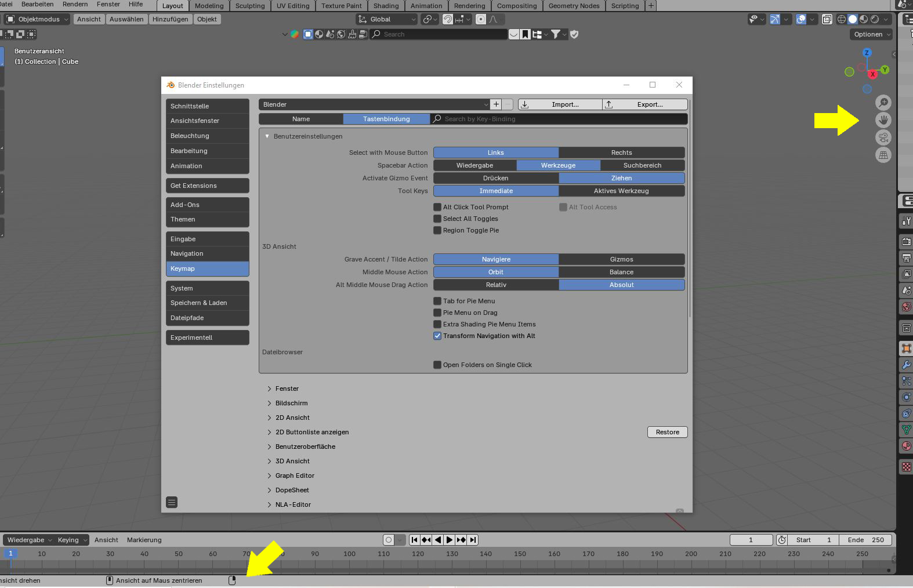Viewport: 913px width, 588px height.
Task: Click the Restore button
Action: tap(668, 432)
